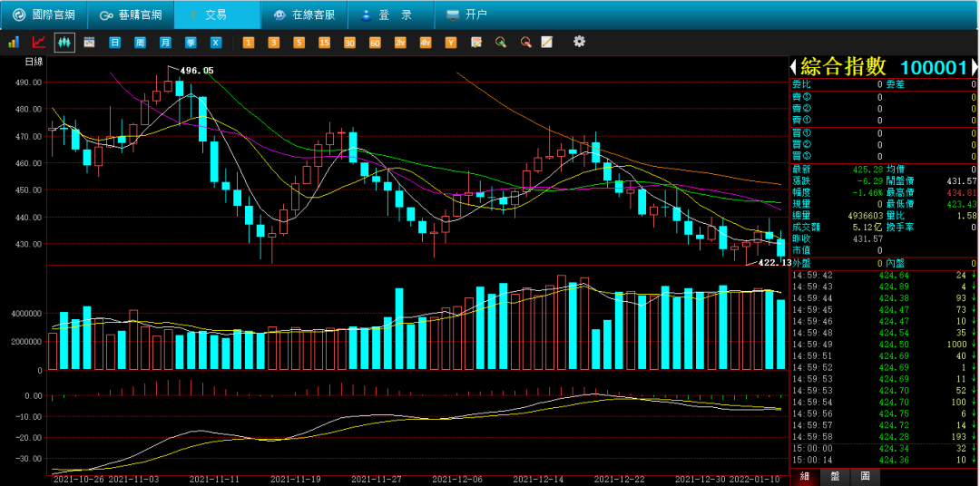
Task: Click the orange Y interval icon
Action: tap(451, 43)
